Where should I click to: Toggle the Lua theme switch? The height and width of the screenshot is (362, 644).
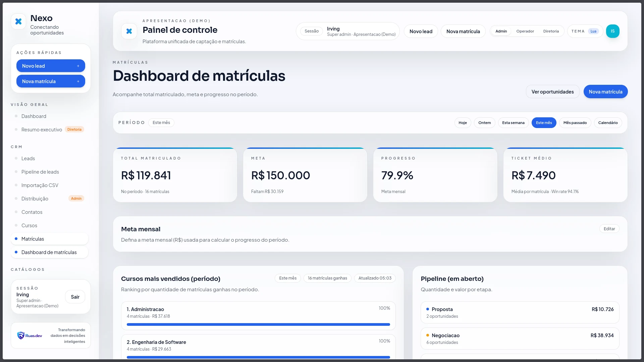(593, 31)
